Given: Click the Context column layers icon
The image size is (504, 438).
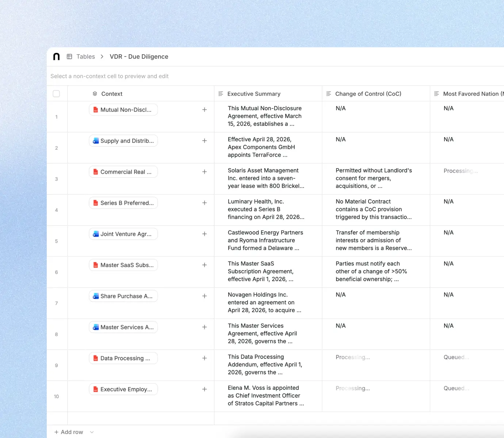Looking at the screenshot, I should click(x=95, y=94).
